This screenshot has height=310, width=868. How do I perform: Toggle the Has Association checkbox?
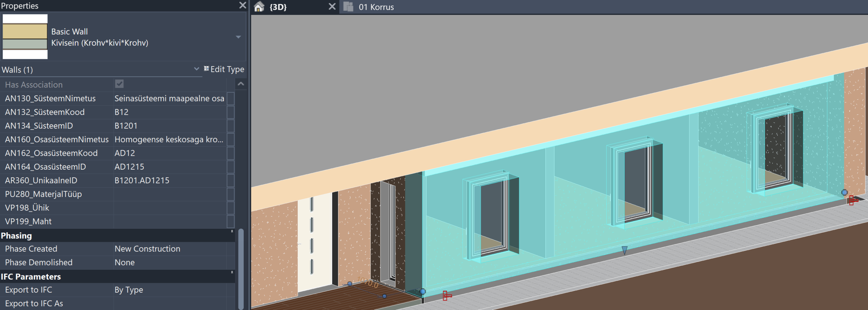coord(119,84)
